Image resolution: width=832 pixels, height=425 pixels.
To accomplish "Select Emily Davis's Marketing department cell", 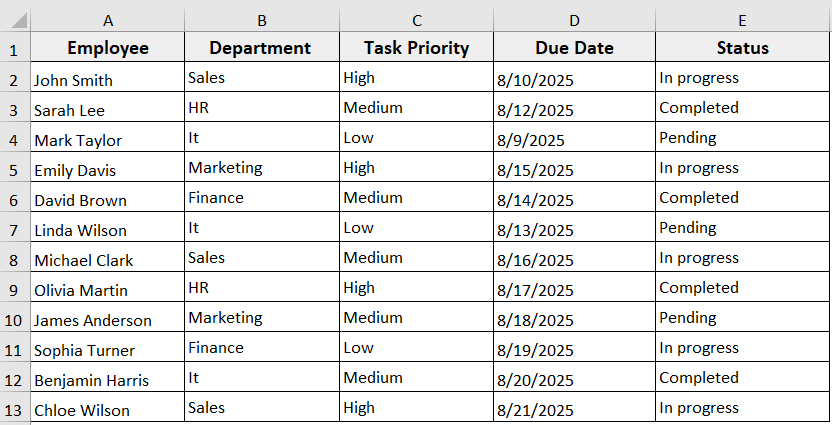I will (x=261, y=168).
